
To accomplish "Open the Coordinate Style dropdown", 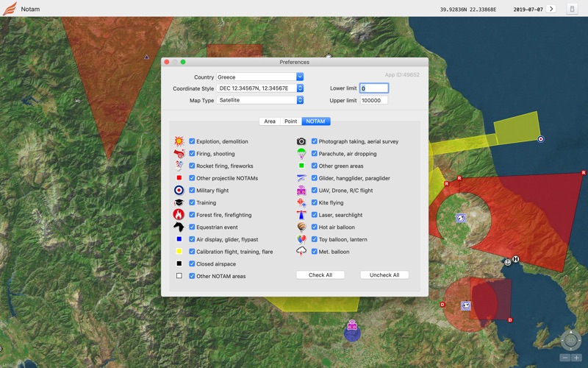I will click(x=260, y=88).
